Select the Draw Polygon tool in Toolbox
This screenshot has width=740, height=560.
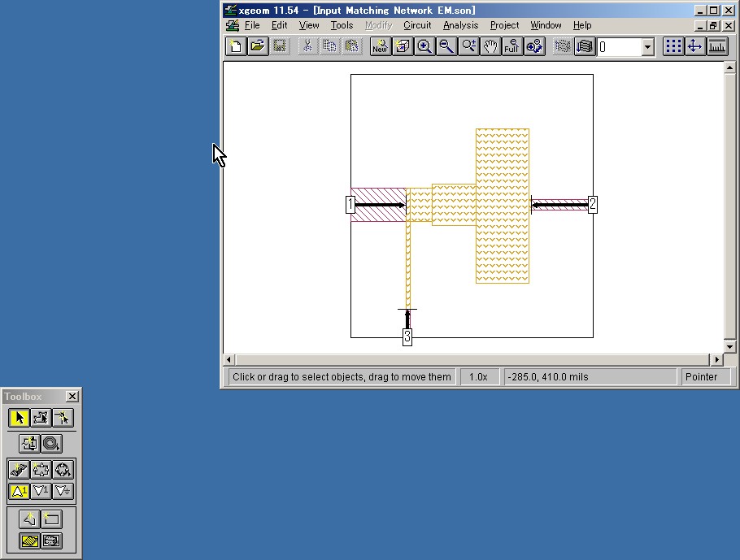tap(30, 519)
